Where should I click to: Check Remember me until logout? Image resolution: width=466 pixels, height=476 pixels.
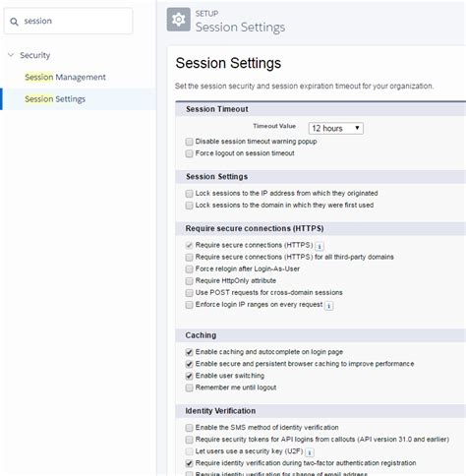coord(189,387)
